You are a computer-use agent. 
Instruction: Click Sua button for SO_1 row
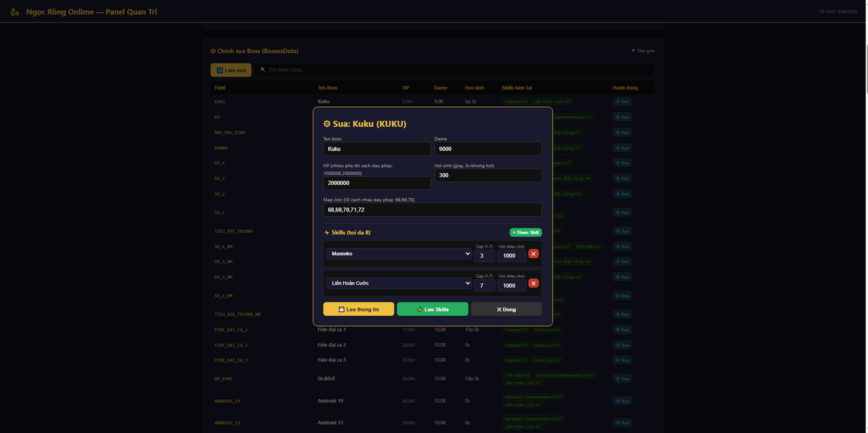pyautogui.click(x=622, y=213)
